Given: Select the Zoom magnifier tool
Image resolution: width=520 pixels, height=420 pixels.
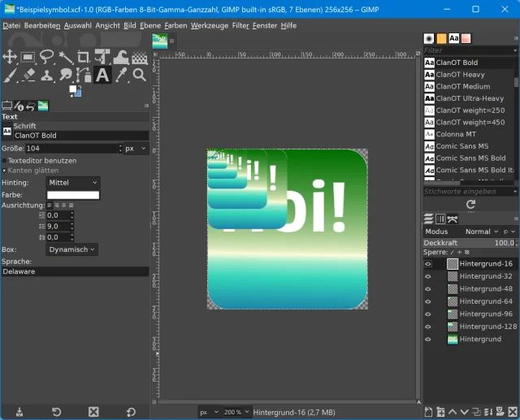Looking at the screenshot, I should [x=139, y=76].
